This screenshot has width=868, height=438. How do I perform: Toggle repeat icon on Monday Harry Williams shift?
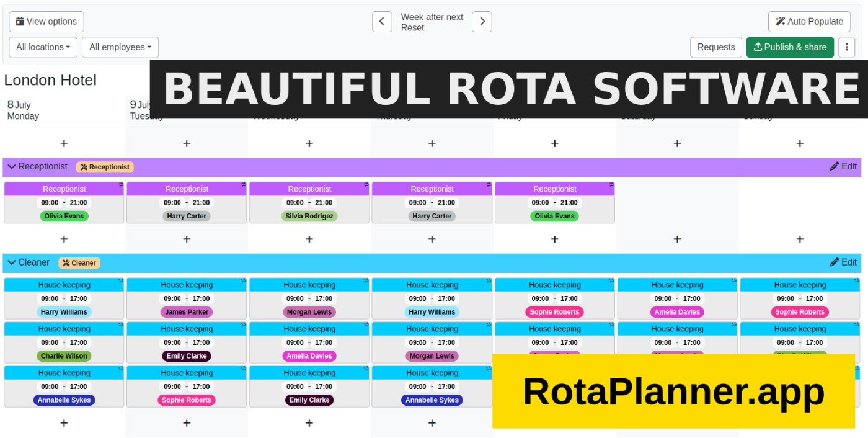[x=121, y=281]
